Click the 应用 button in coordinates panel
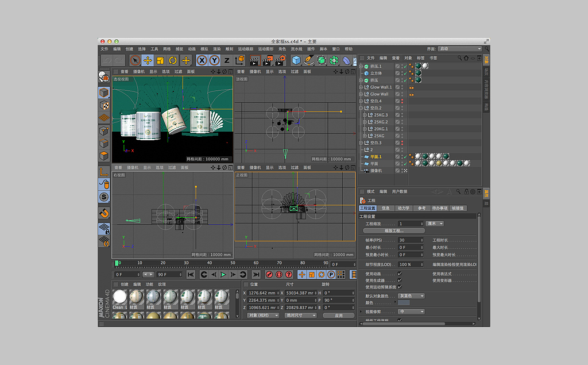This screenshot has width=588, height=365. pyautogui.click(x=338, y=316)
